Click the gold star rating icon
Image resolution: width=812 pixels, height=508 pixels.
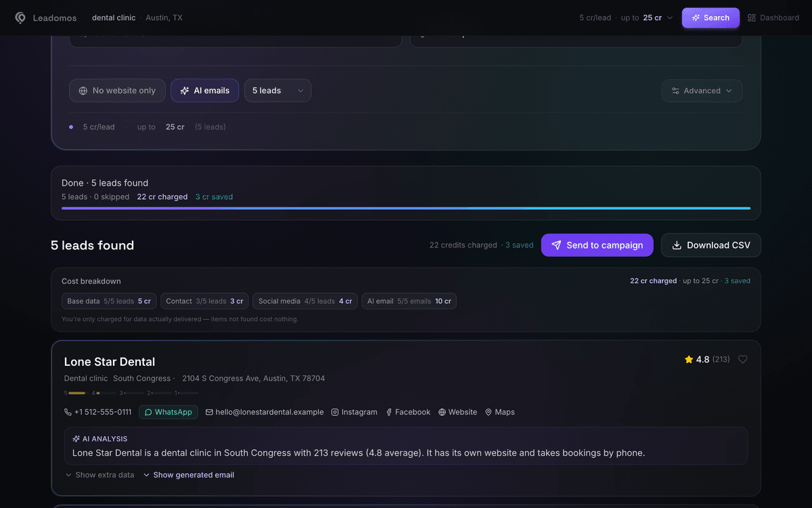[x=689, y=360]
